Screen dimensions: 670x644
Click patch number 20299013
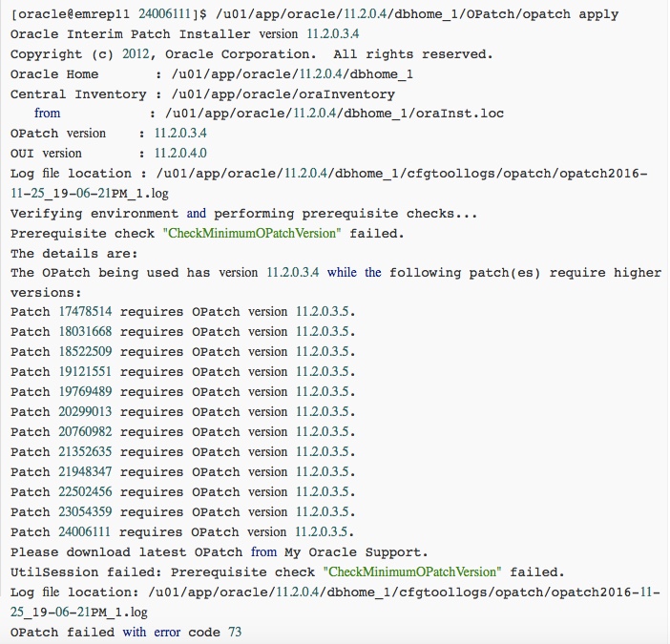pos(85,412)
